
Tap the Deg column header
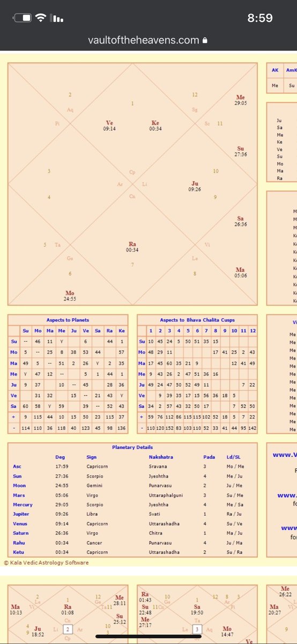(x=60, y=457)
